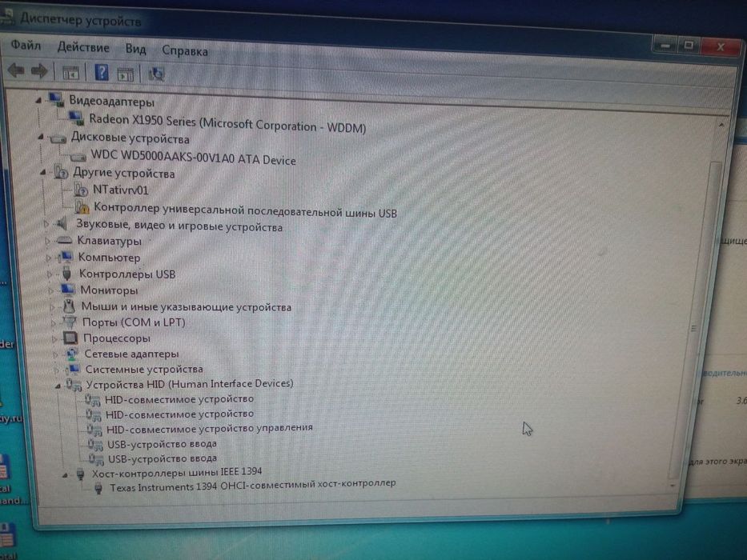
Task: Click the USB controller yellow warning icon
Action: click(x=82, y=206)
